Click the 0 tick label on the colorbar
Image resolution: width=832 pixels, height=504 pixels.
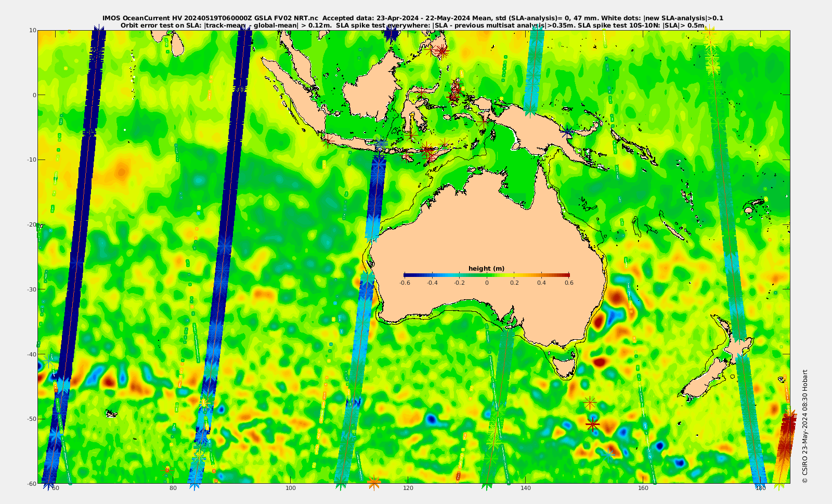tap(487, 283)
